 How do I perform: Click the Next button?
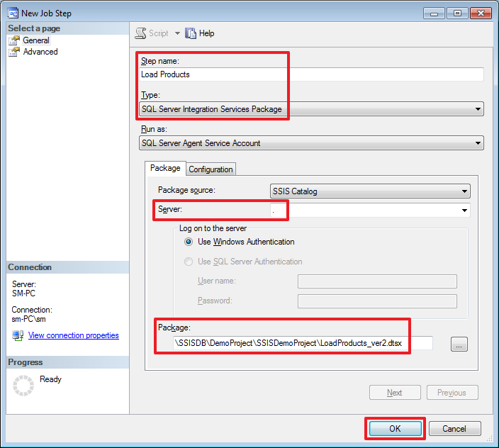(395, 393)
